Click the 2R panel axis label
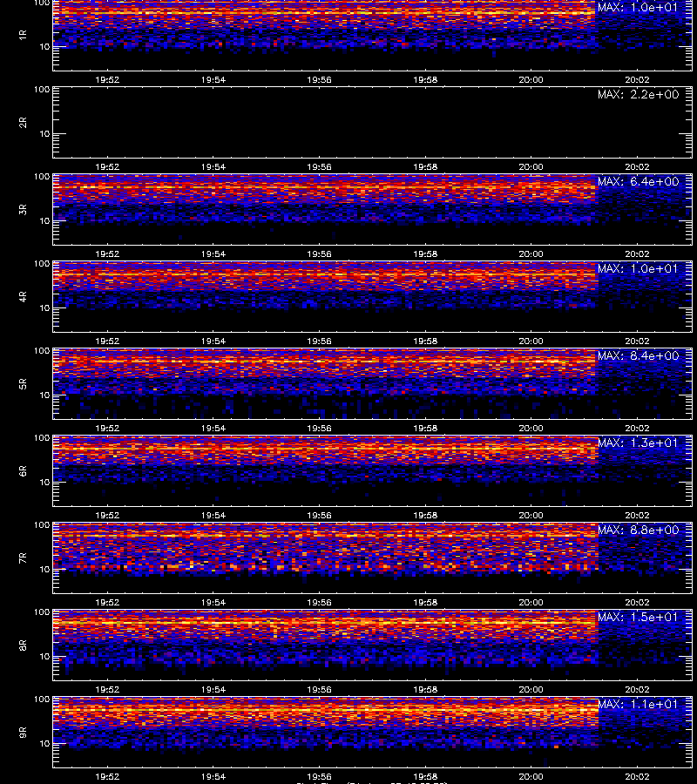Viewport: 697px width, 784px height. 23,123
